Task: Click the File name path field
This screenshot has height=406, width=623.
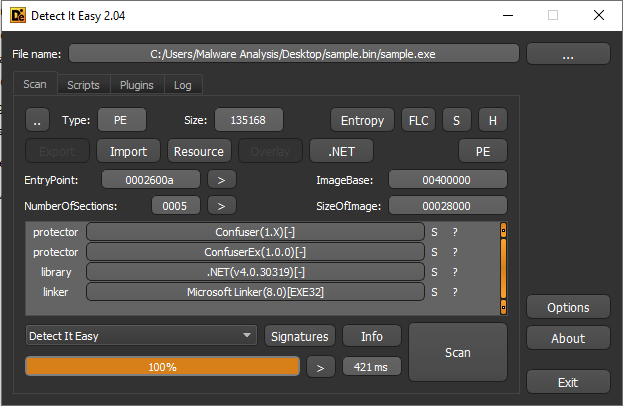Action: coord(294,54)
